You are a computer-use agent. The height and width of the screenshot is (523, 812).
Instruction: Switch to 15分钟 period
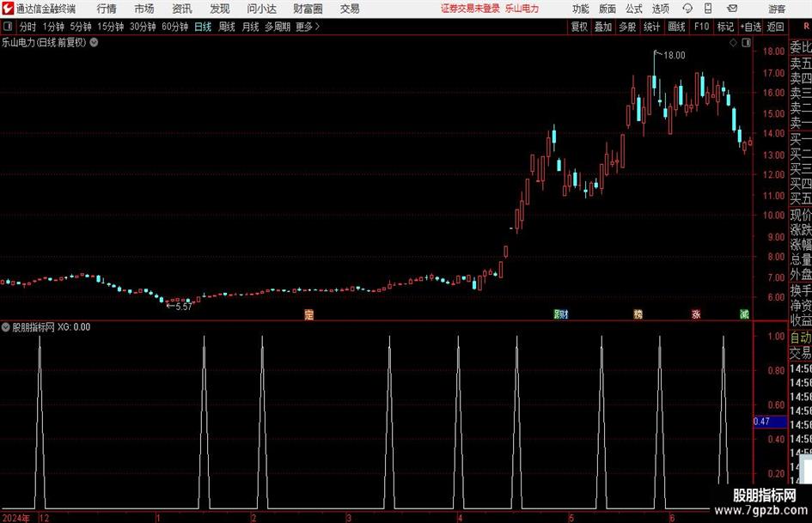[111, 27]
